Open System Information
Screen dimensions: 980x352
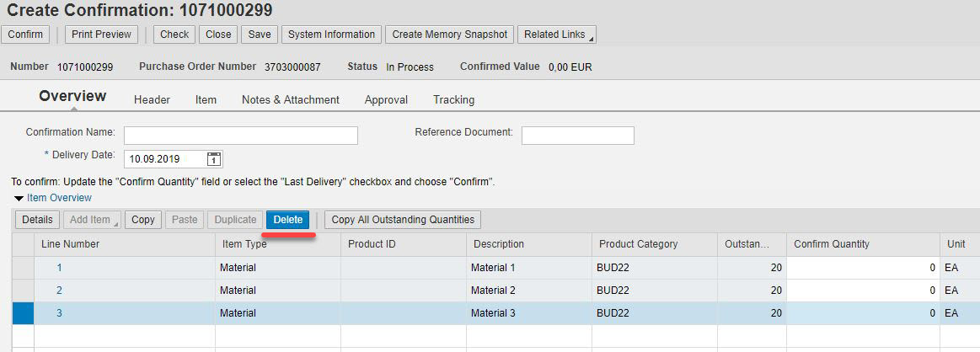pyautogui.click(x=331, y=35)
